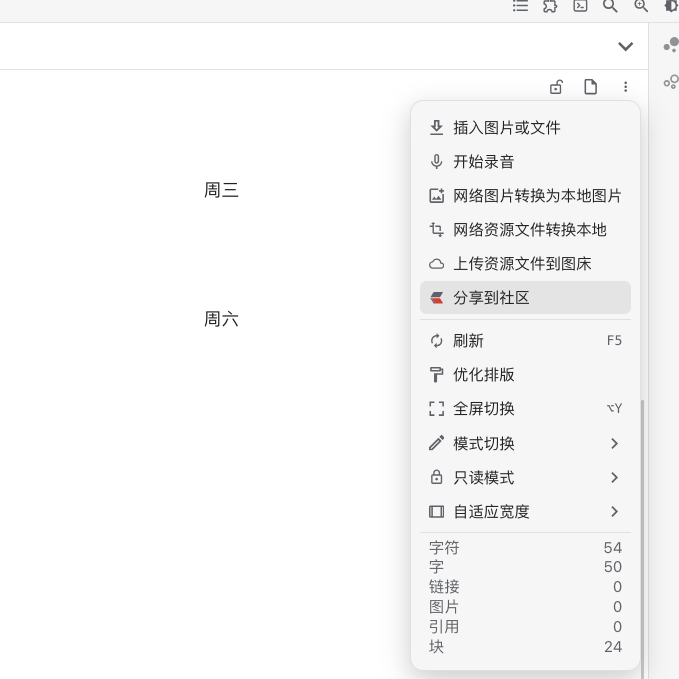Viewport: 679px width, 679px height.
Task: Click the search magnifier icon
Action: [x=610, y=6]
